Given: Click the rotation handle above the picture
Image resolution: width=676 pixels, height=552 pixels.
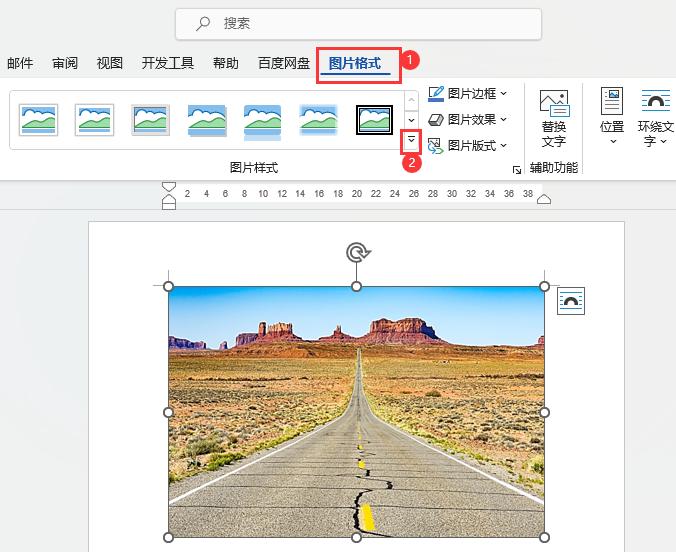Looking at the screenshot, I should [x=357, y=253].
